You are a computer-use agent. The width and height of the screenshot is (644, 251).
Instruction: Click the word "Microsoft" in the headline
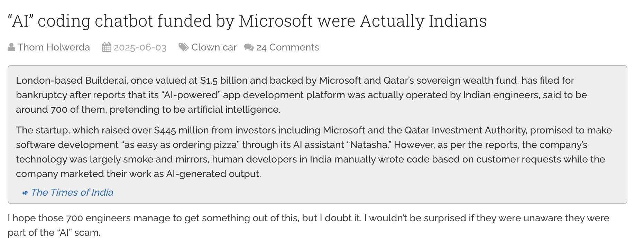276,21
